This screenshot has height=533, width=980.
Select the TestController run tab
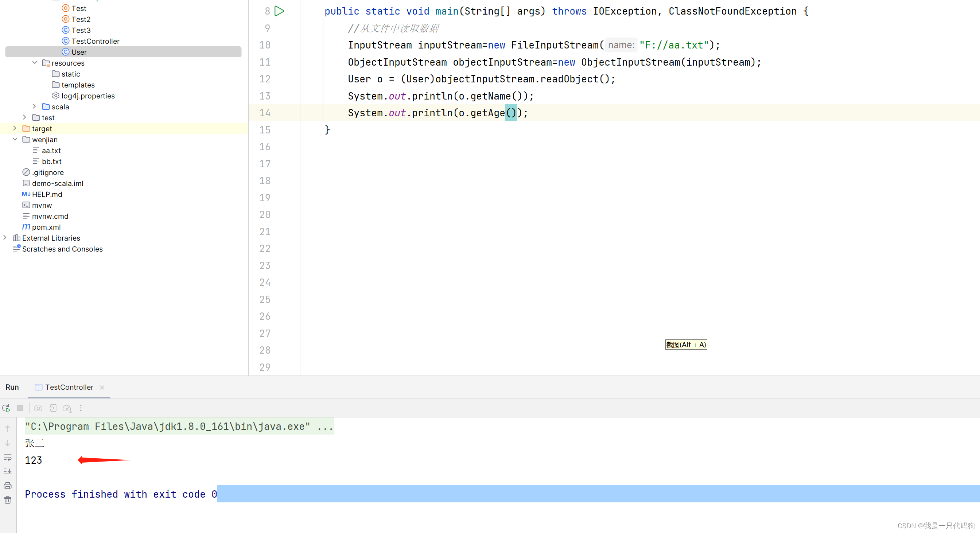tap(69, 387)
